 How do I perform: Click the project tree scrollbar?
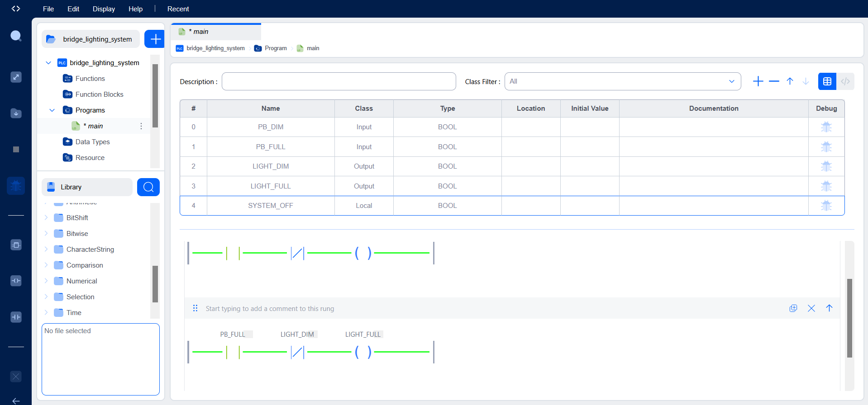click(x=155, y=95)
